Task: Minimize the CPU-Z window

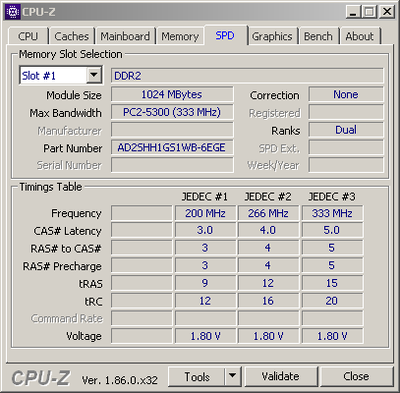Action: pos(353,12)
